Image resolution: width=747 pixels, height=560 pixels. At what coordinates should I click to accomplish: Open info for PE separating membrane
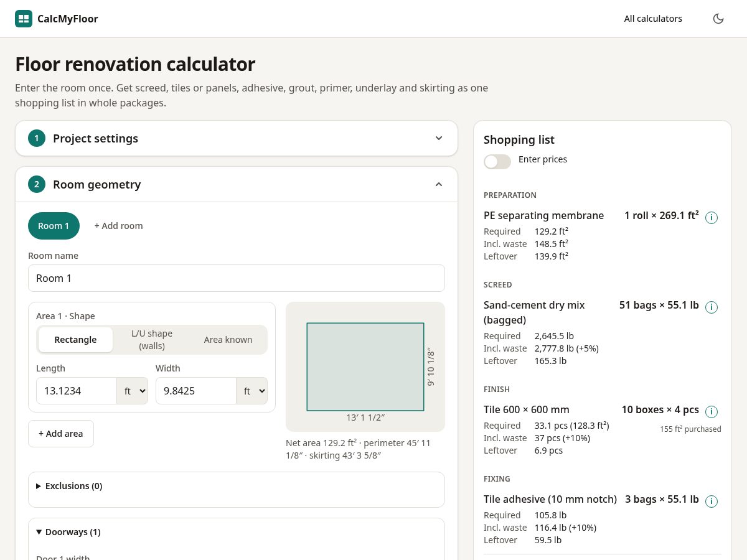click(x=712, y=218)
